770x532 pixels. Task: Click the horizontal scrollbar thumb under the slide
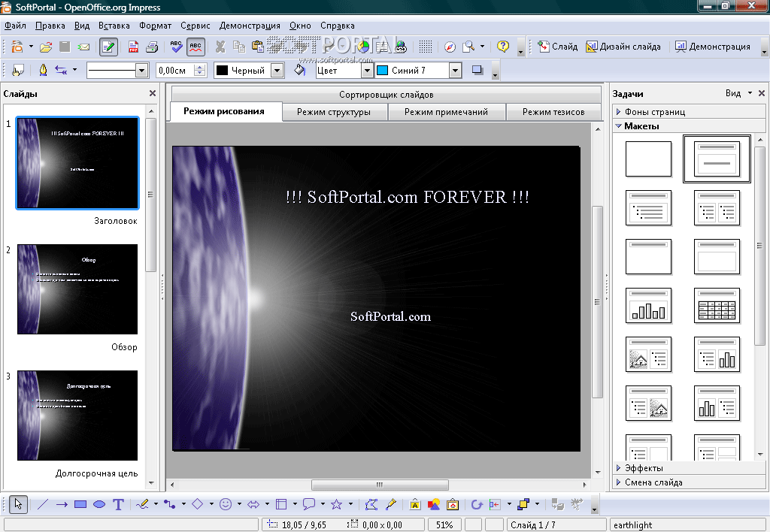380,485
